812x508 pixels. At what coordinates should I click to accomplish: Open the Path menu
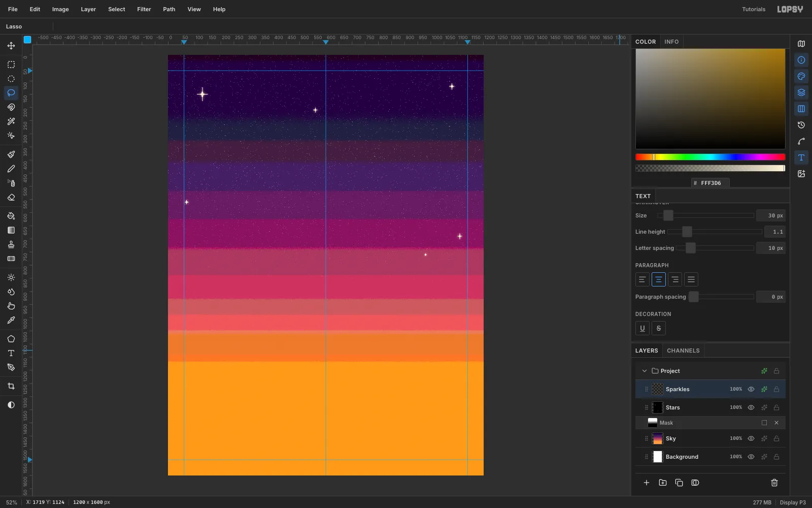coord(169,9)
